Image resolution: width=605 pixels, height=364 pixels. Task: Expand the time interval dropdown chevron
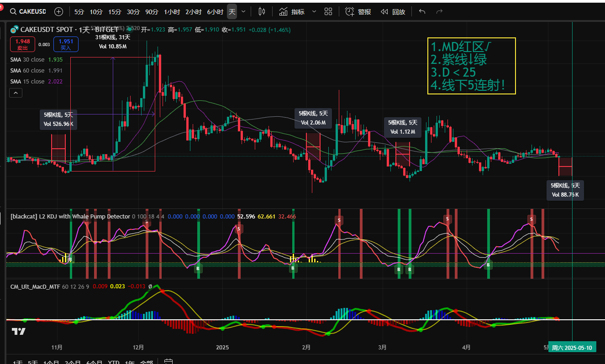(x=243, y=11)
